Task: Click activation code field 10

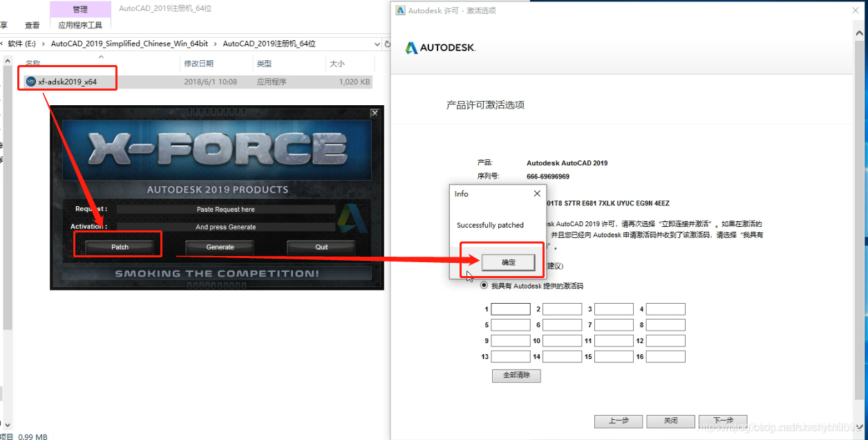Action: pos(563,341)
